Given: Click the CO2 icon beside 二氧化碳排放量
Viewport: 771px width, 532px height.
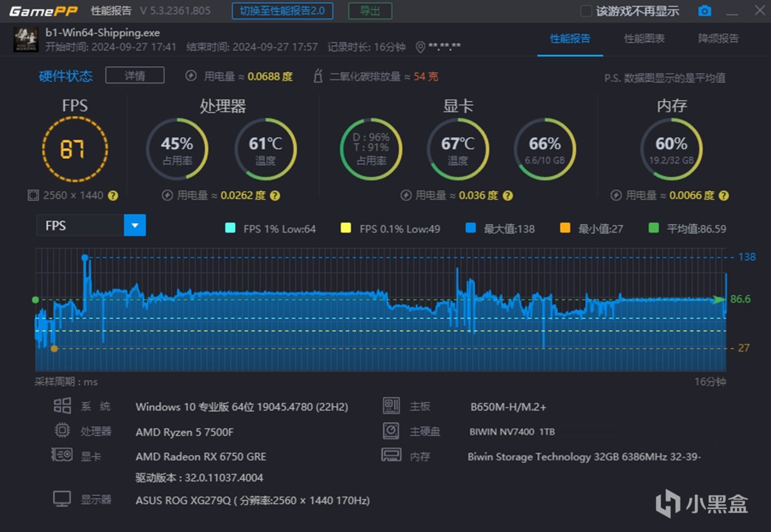Looking at the screenshot, I should [317, 76].
